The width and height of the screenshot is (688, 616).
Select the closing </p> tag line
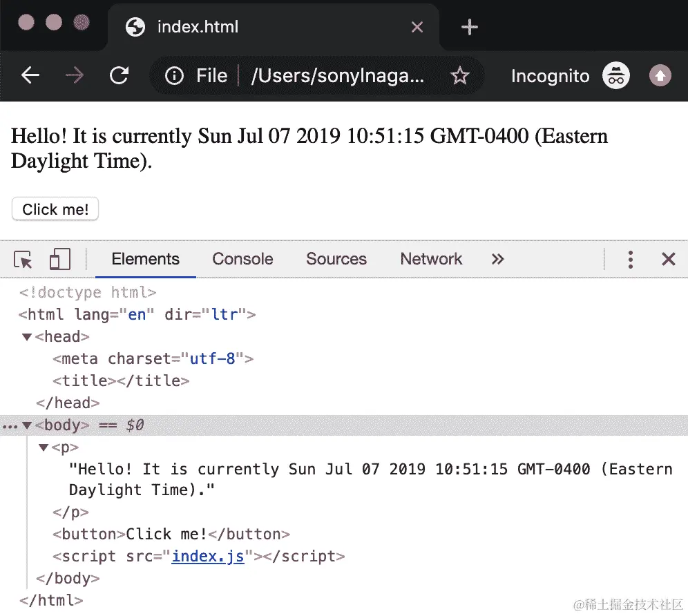[70, 512]
